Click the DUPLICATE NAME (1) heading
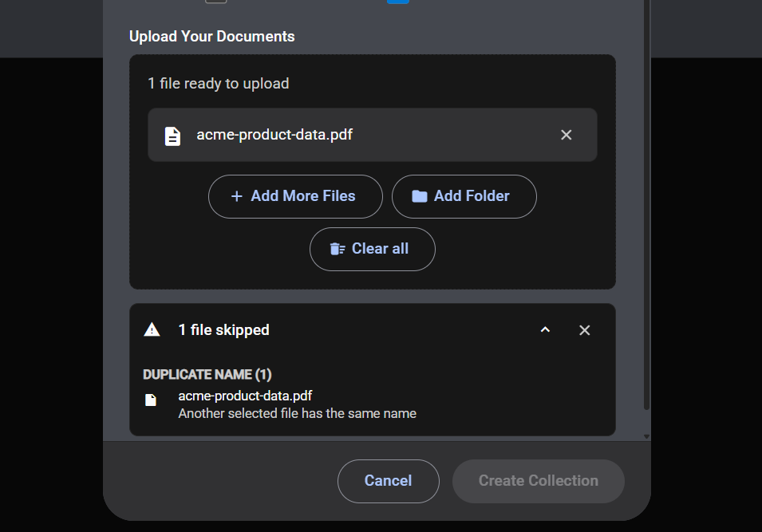The width and height of the screenshot is (762, 532). pos(207,375)
